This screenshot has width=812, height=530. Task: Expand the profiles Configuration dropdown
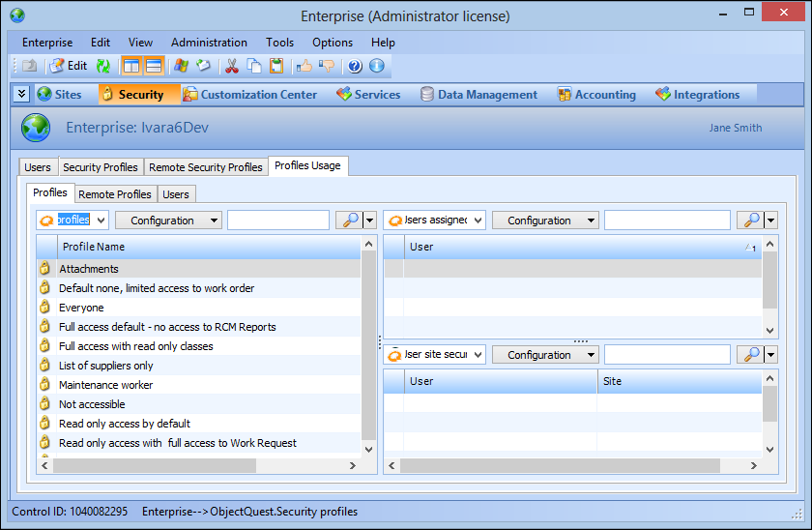(168, 221)
